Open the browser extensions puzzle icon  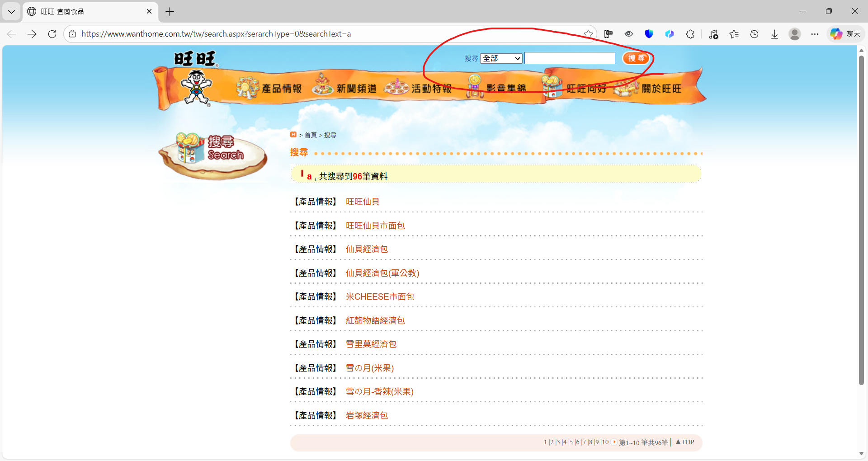[x=690, y=34]
